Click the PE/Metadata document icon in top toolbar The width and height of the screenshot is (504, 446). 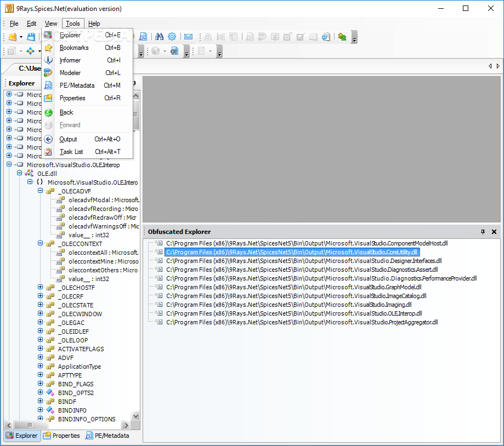[x=143, y=37]
